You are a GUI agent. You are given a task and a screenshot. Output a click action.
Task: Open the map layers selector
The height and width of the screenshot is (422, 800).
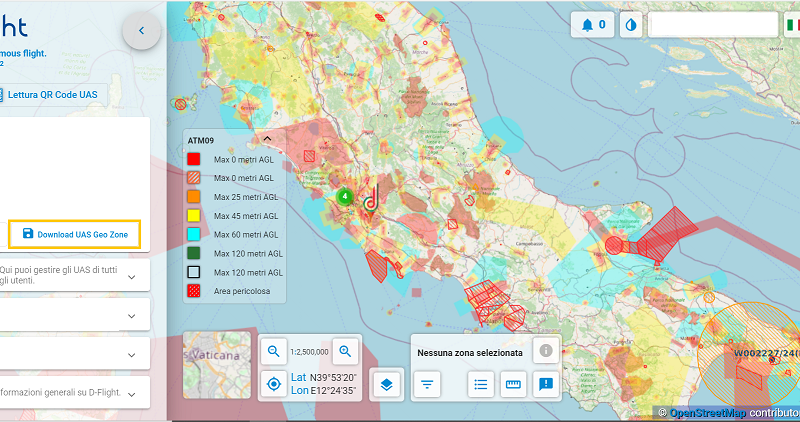[387, 384]
